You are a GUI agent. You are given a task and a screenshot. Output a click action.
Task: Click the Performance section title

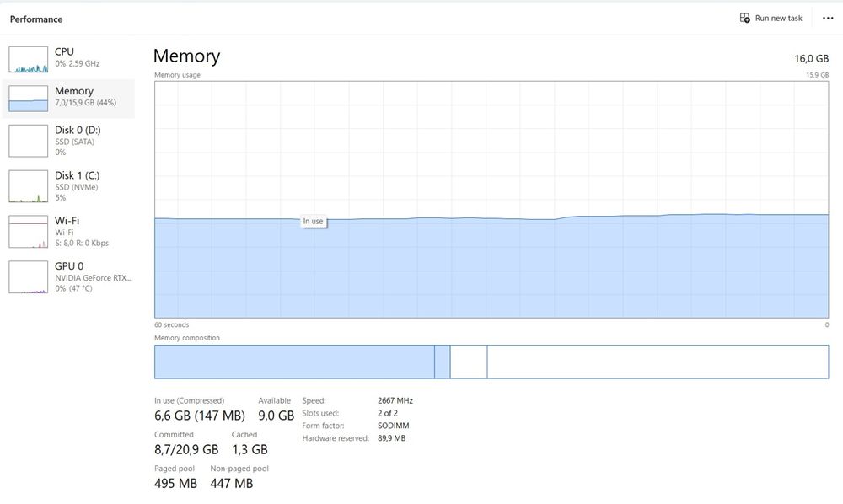pyautogui.click(x=36, y=19)
